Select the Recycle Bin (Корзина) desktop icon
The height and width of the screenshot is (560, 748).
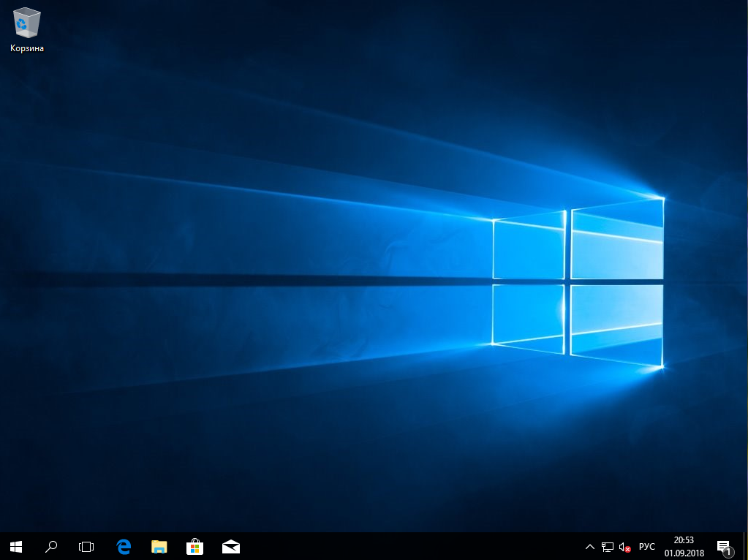(x=26, y=24)
